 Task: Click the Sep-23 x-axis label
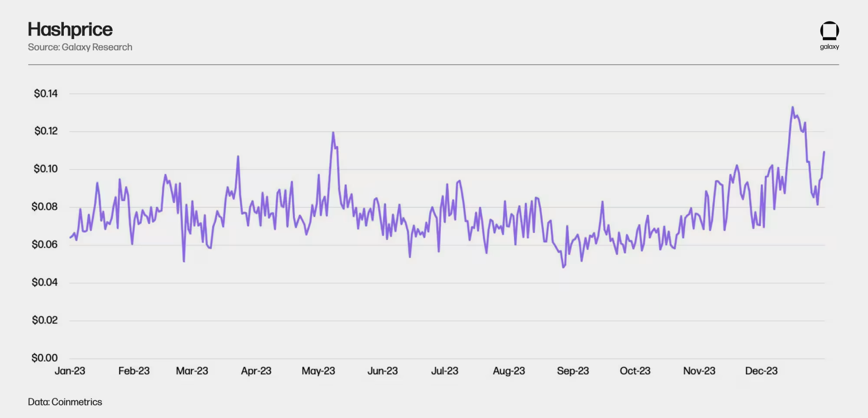572,371
